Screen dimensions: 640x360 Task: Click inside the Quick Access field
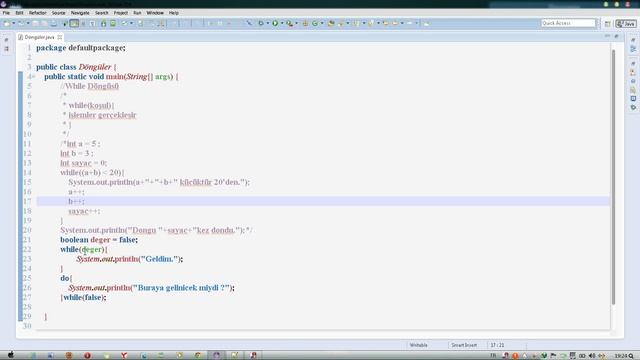(568, 23)
